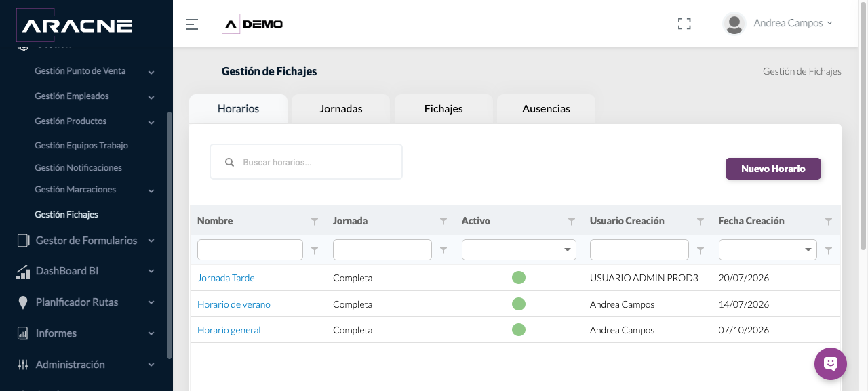Click green active indicator for Jornada Tarde

(x=519, y=277)
